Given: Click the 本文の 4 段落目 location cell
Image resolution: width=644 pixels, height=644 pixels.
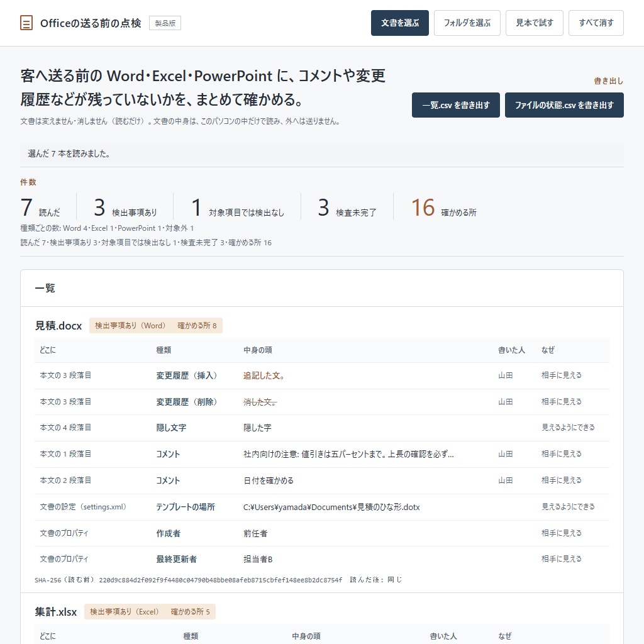Looking at the screenshot, I should pos(65,428).
